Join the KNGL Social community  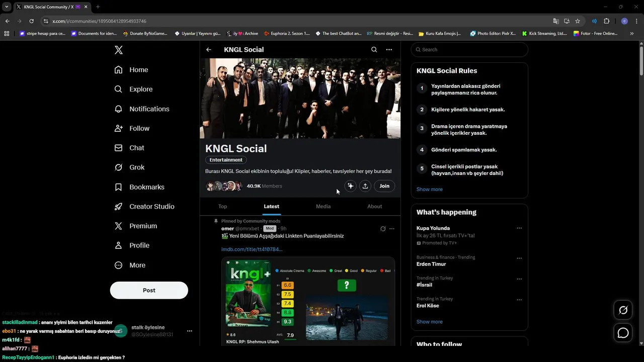[384, 186]
